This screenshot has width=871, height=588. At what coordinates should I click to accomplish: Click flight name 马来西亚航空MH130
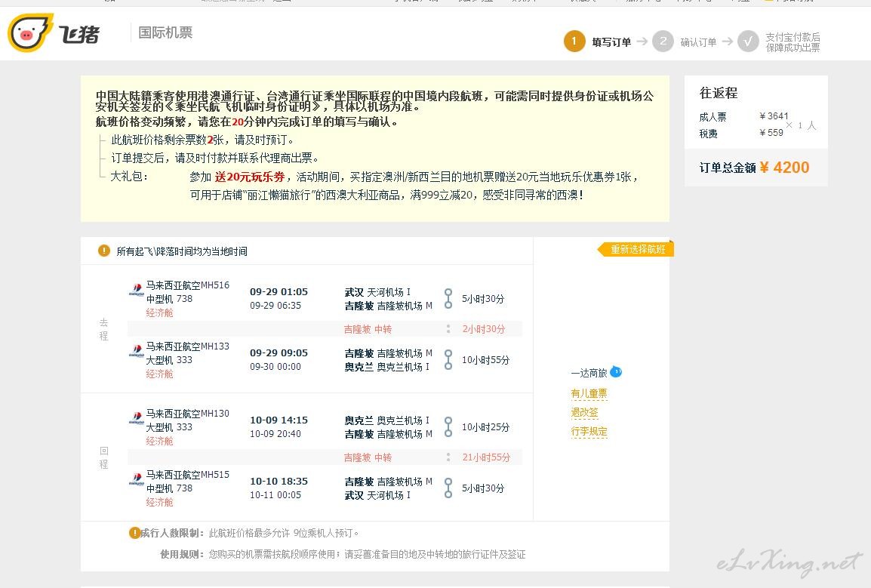tap(188, 414)
